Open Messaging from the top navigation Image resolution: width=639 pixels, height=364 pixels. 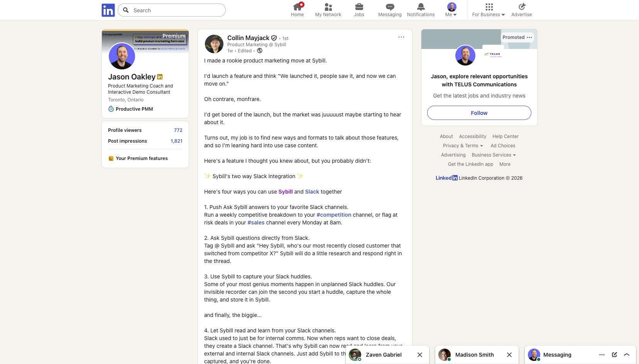[390, 10]
